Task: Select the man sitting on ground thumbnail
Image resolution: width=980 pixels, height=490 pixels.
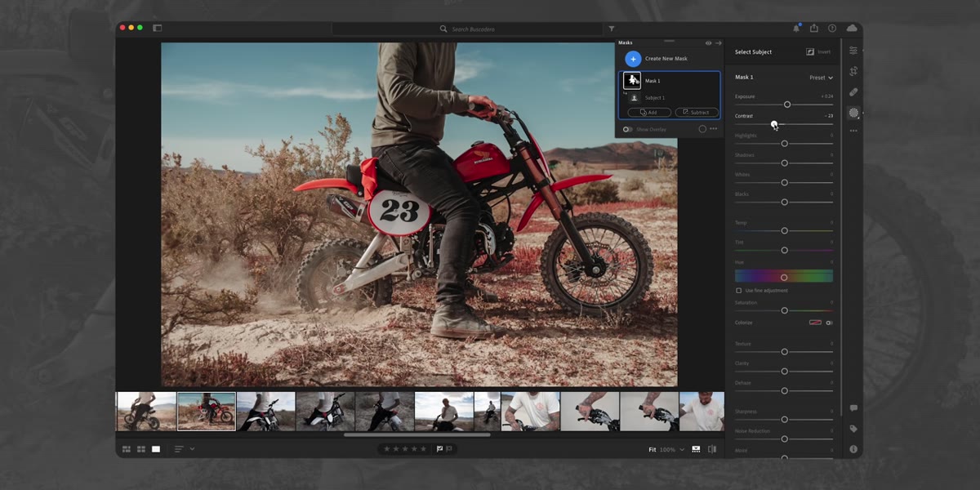Action: coord(443,412)
